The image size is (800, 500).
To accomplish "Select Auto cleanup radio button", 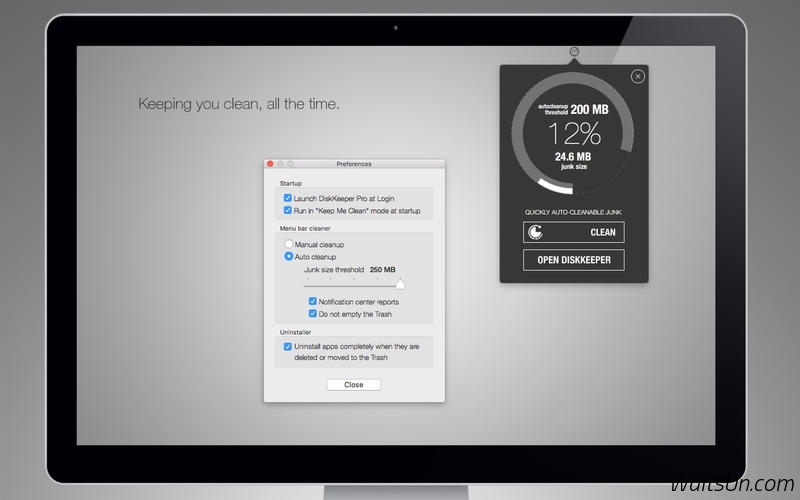I will coord(289,256).
